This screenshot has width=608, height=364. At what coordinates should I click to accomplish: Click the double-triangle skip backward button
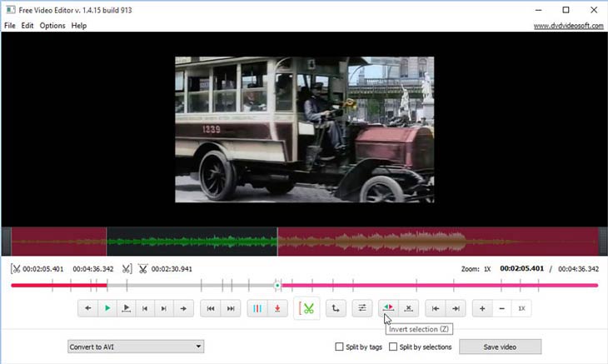tap(211, 308)
